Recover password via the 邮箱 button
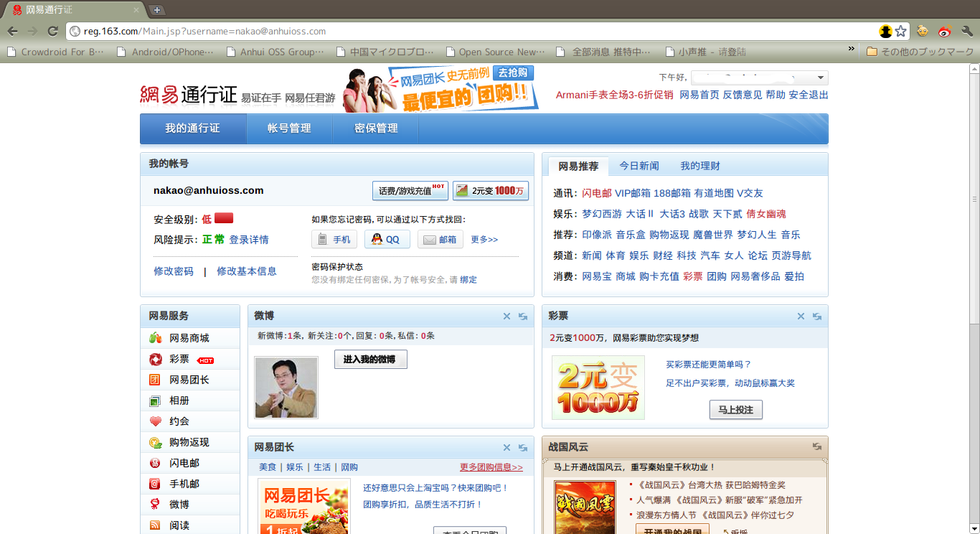 pos(440,240)
